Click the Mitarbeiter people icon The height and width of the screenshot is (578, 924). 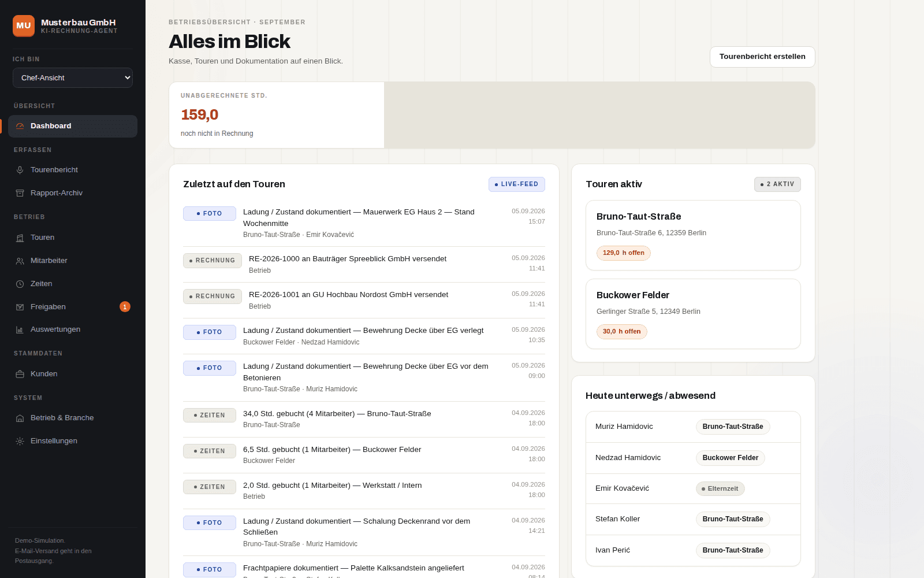point(20,261)
